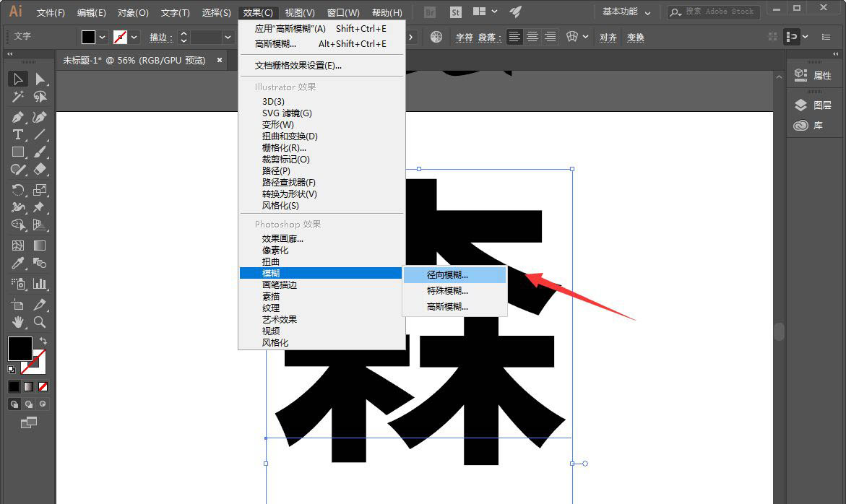The height and width of the screenshot is (504, 846).
Task: Select the Warp tool
Action: [18, 207]
